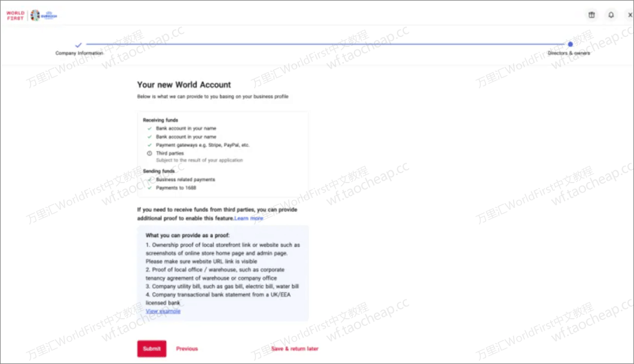The height and width of the screenshot is (364, 634).
Task: Open the gift rewards icon
Action: pyautogui.click(x=592, y=15)
